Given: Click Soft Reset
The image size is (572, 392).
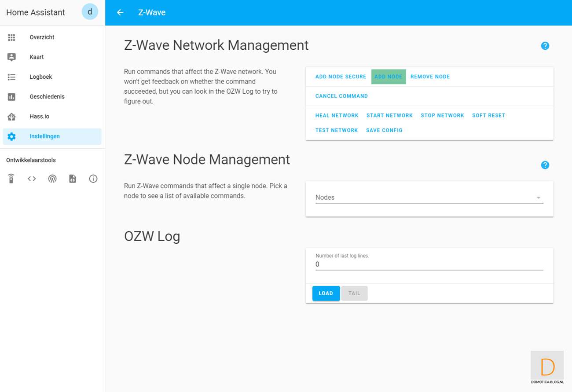Looking at the screenshot, I should (x=488, y=115).
